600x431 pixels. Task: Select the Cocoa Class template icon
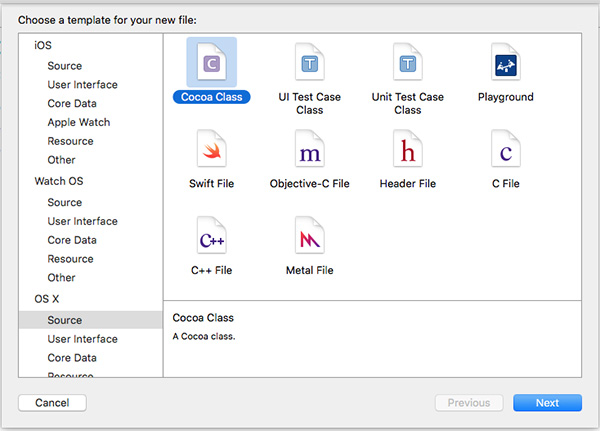click(x=212, y=62)
